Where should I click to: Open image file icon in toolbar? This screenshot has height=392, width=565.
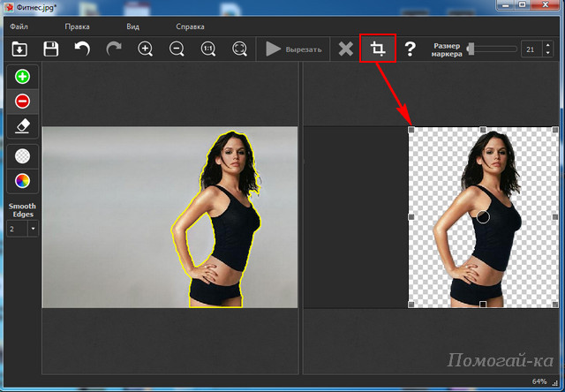(19, 49)
